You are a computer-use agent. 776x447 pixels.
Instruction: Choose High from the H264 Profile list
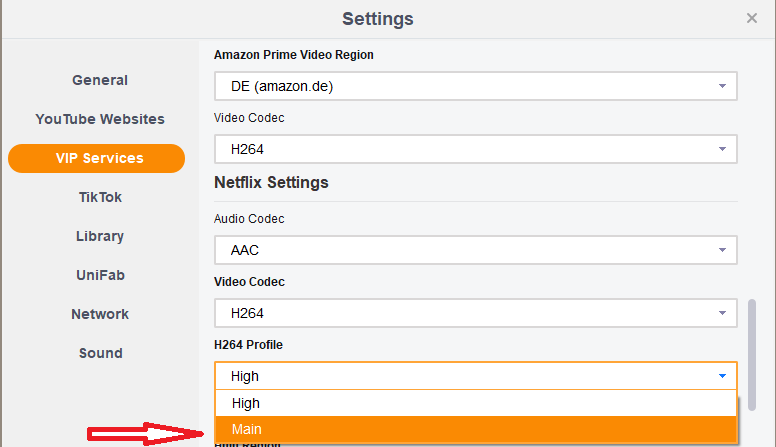point(476,403)
